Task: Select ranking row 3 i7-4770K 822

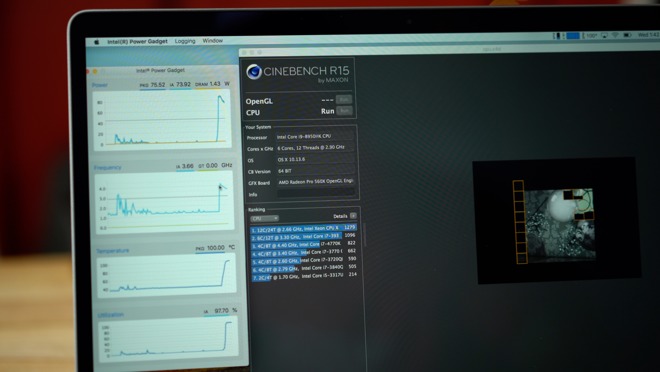Action: (x=303, y=244)
